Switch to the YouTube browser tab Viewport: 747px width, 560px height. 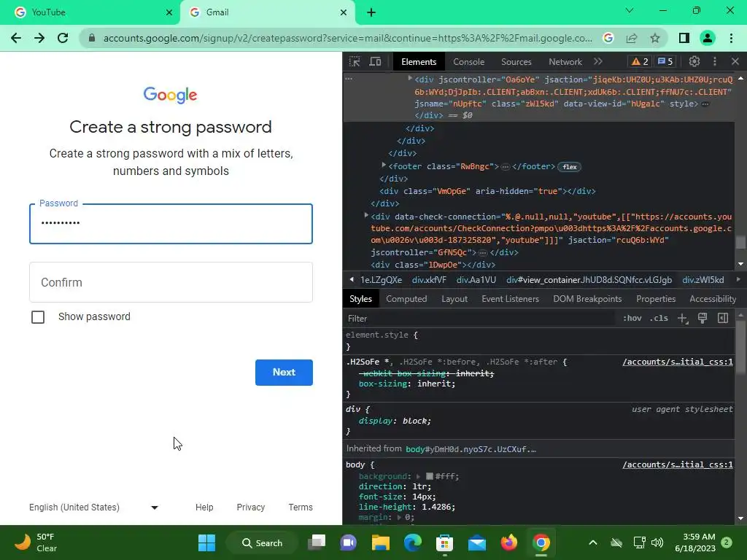(90, 12)
